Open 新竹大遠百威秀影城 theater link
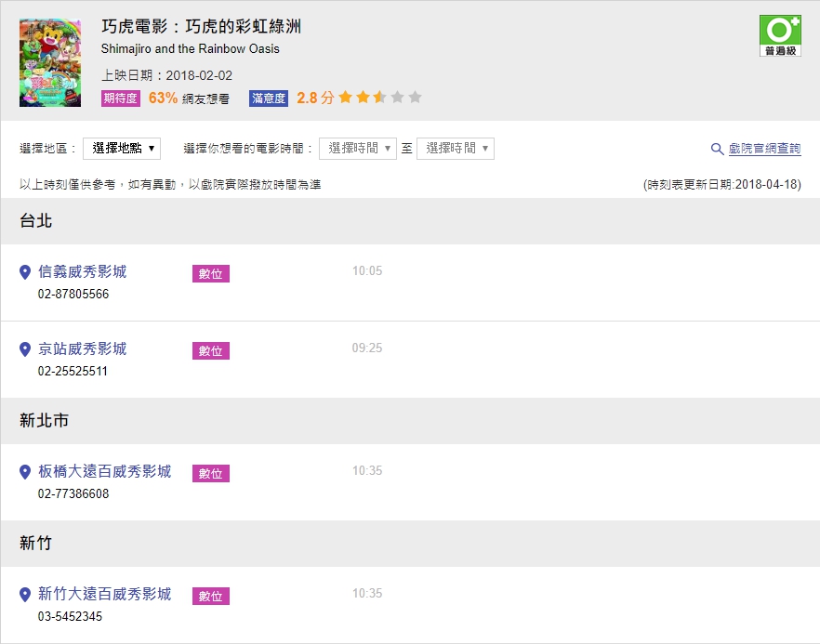Image resolution: width=820 pixels, height=644 pixels. click(104, 594)
